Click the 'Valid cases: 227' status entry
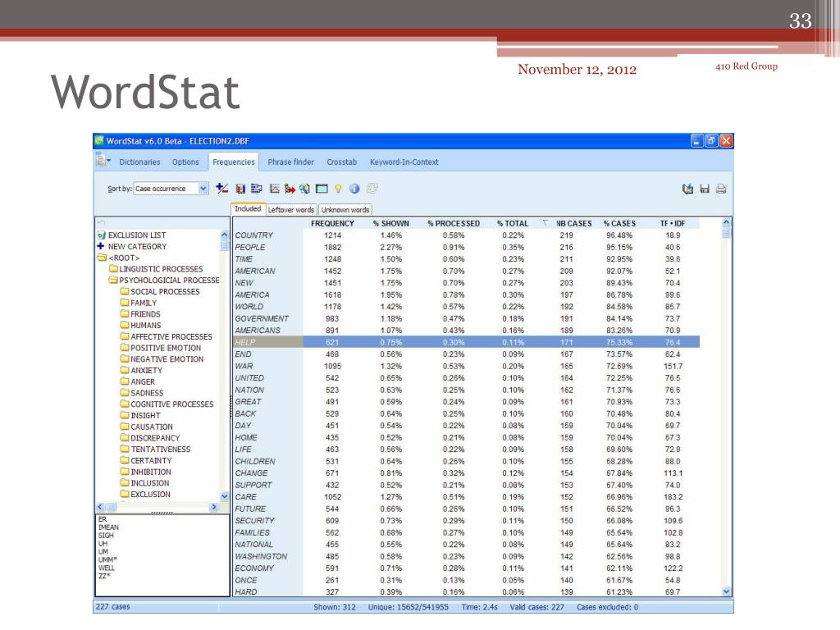The width and height of the screenshot is (840, 630). 536,607
